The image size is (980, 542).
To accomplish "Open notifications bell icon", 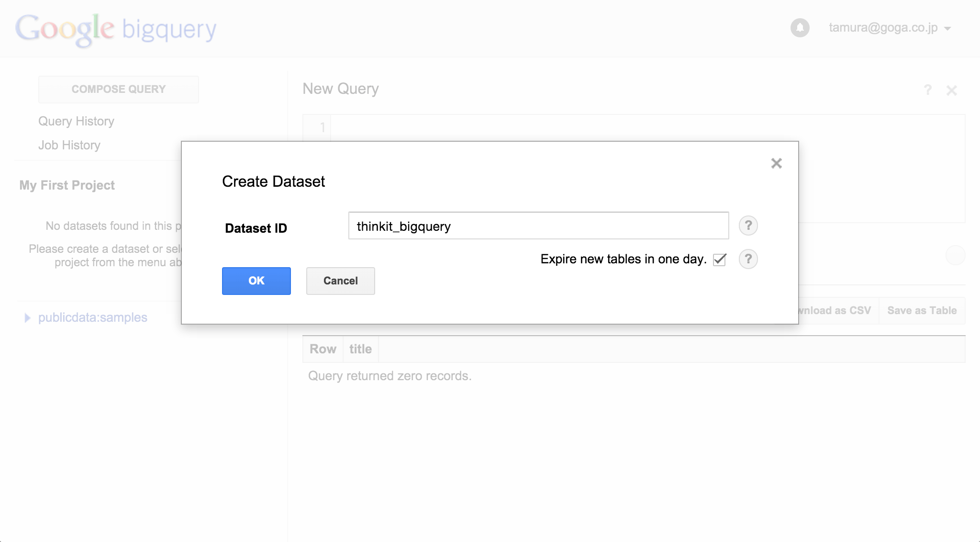I will click(x=800, y=28).
